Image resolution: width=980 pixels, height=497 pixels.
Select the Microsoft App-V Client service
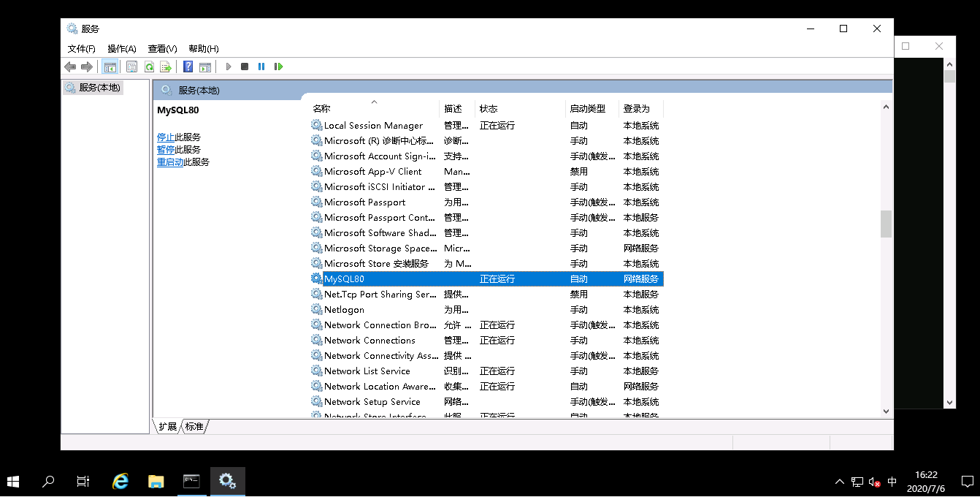[x=486, y=171]
